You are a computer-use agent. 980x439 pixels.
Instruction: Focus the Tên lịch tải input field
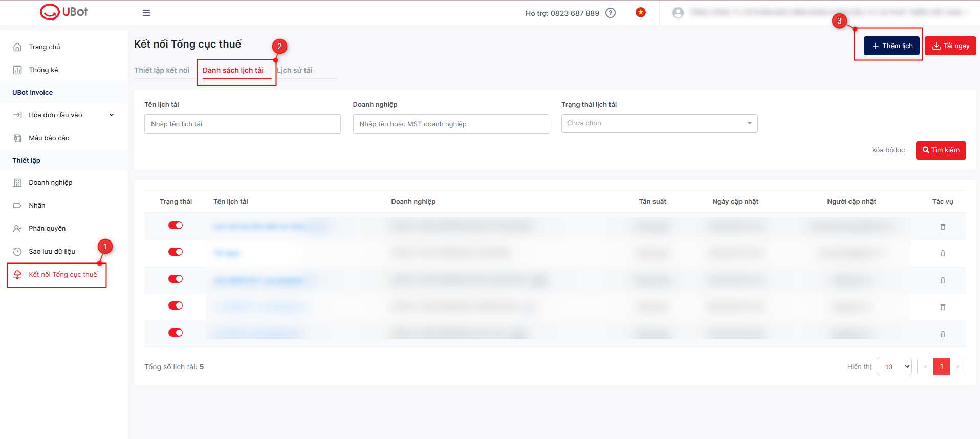tap(243, 124)
